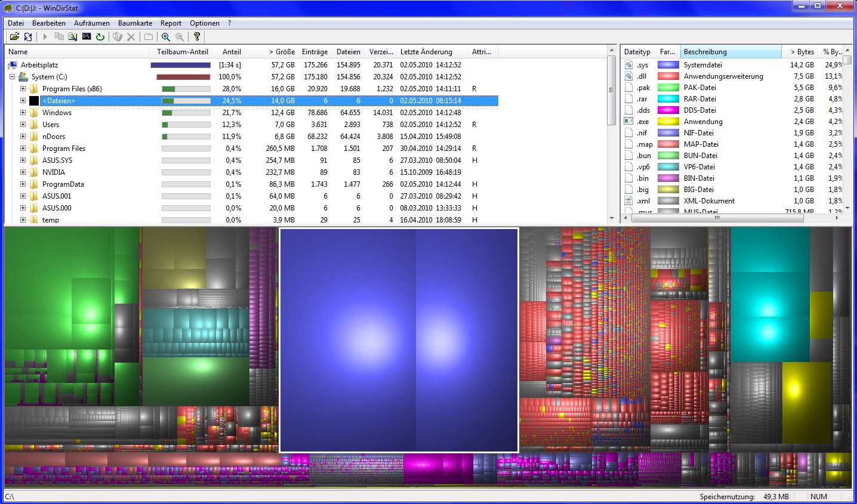Open the Baumkarte menu
This screenshot has width=857, height=504.
[135, 23]
